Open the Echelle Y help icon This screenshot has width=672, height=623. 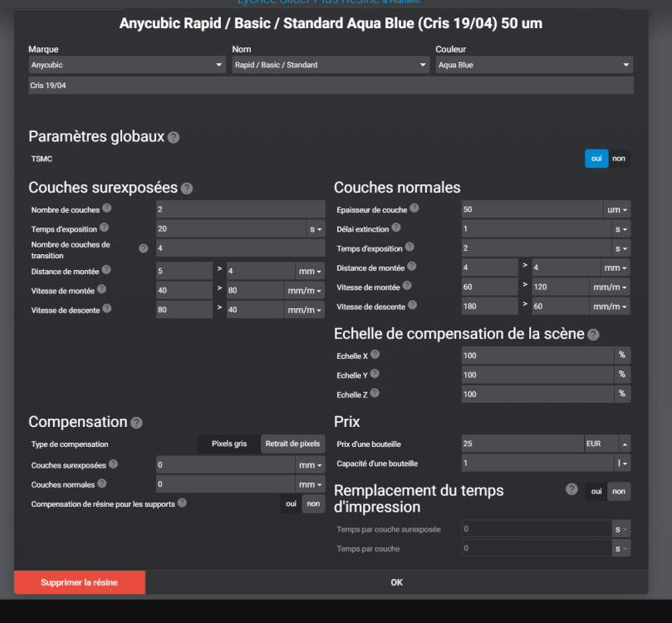(x=375, y=374)
